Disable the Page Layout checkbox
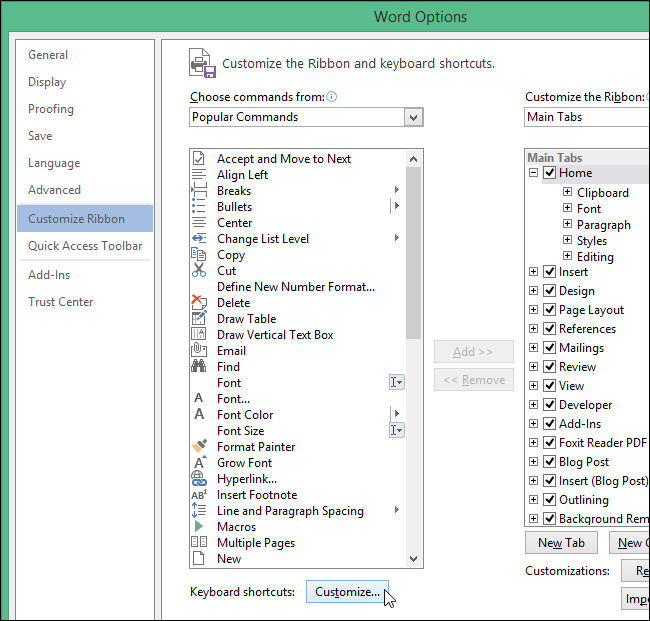The image size is (650, 621). (x=549, y=310)
